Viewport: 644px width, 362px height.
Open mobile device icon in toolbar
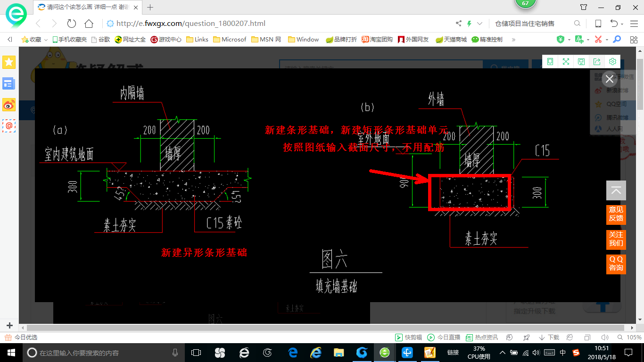click(x=598, y=24)
